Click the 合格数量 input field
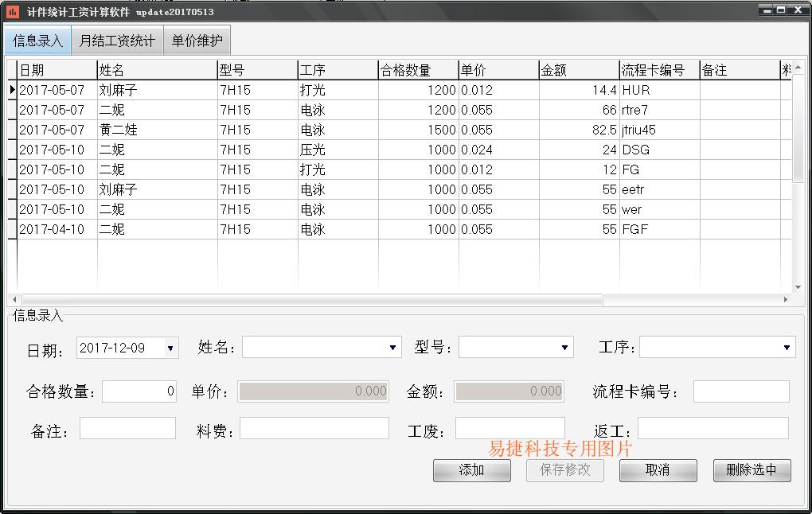812x514 pixels. (x=139, y=391)
